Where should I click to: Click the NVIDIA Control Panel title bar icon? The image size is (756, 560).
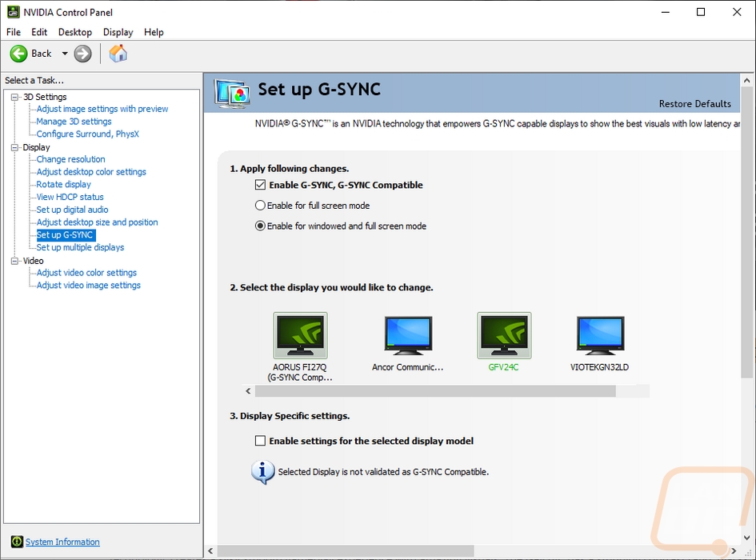[x=13, y=11]
